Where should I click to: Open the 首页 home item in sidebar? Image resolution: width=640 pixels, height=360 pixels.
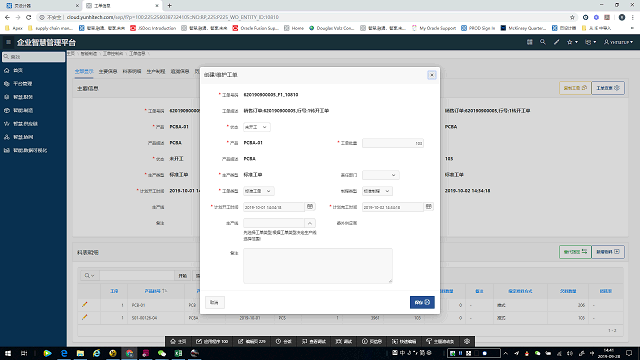[18, 70]
